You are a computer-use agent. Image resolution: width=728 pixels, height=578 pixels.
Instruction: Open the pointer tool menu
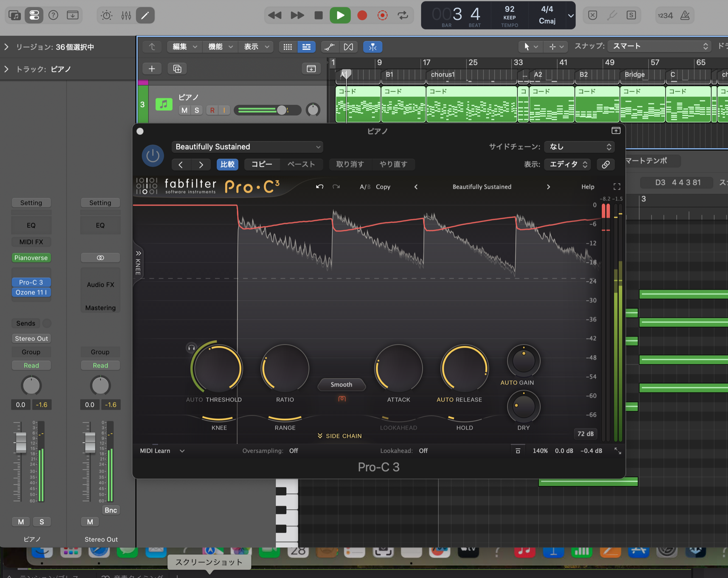(531, 47)
